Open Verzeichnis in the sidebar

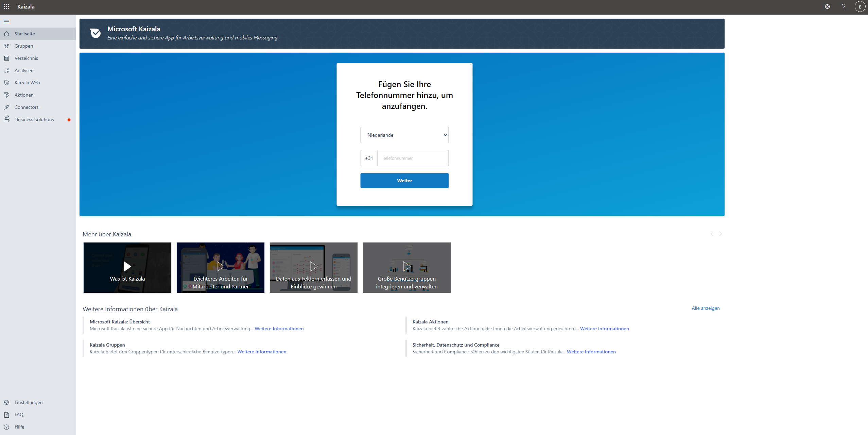[x=26, y=58]
